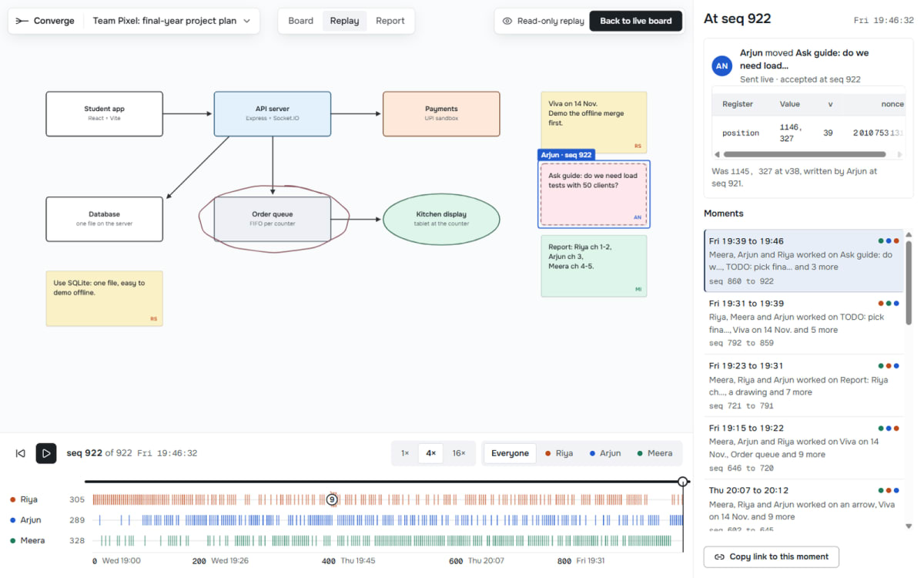The height and width of the screenshot is (578, 924).
Task: Click the Converge logo icon
Action: coord(22,21)
